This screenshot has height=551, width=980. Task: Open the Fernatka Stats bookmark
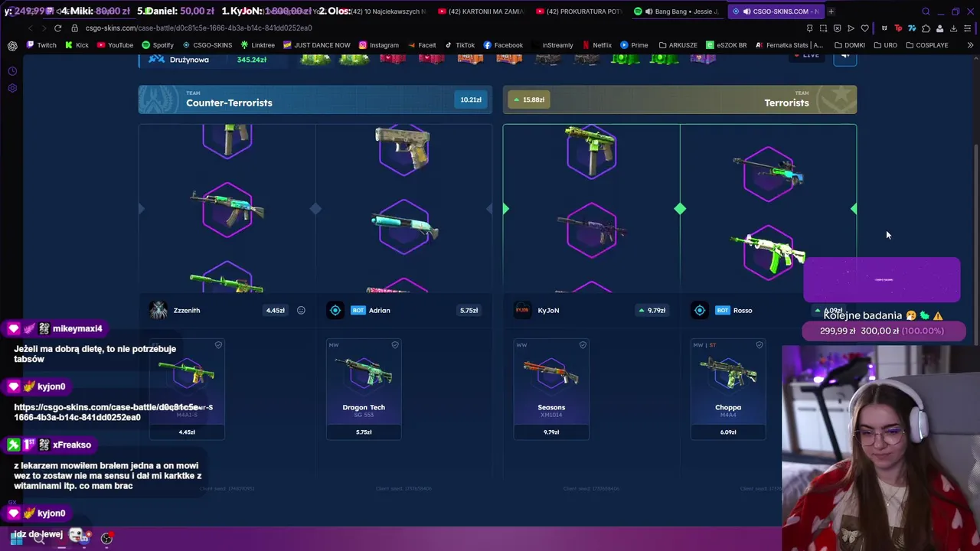coord(789,45)
